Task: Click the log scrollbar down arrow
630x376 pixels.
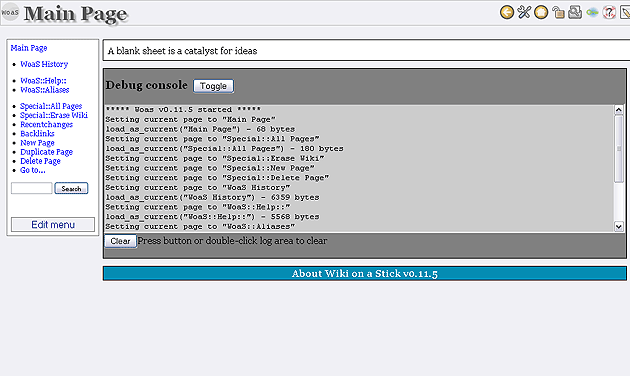Action: point(619,227)
